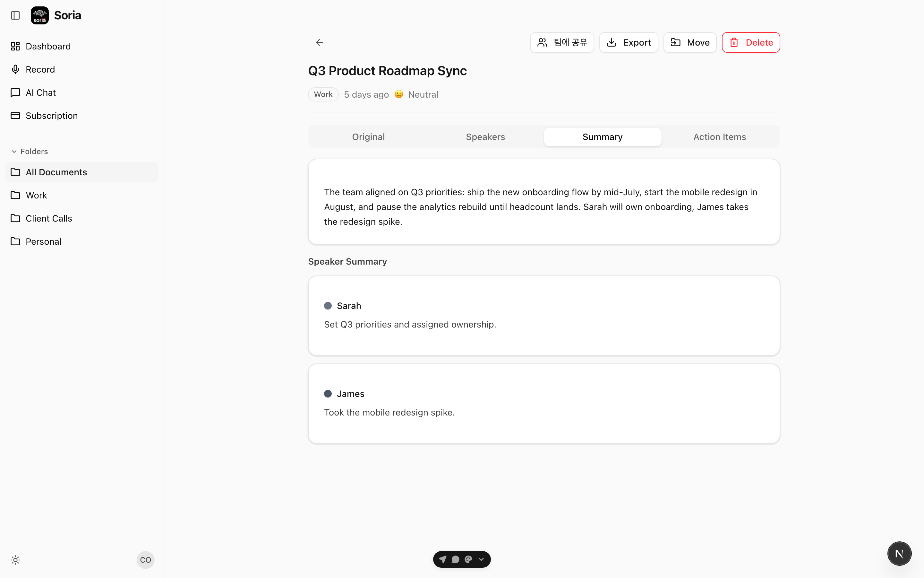Open the Subscription page
The height and width of the screenshot is (578, 924).
(x=82, y=116)
